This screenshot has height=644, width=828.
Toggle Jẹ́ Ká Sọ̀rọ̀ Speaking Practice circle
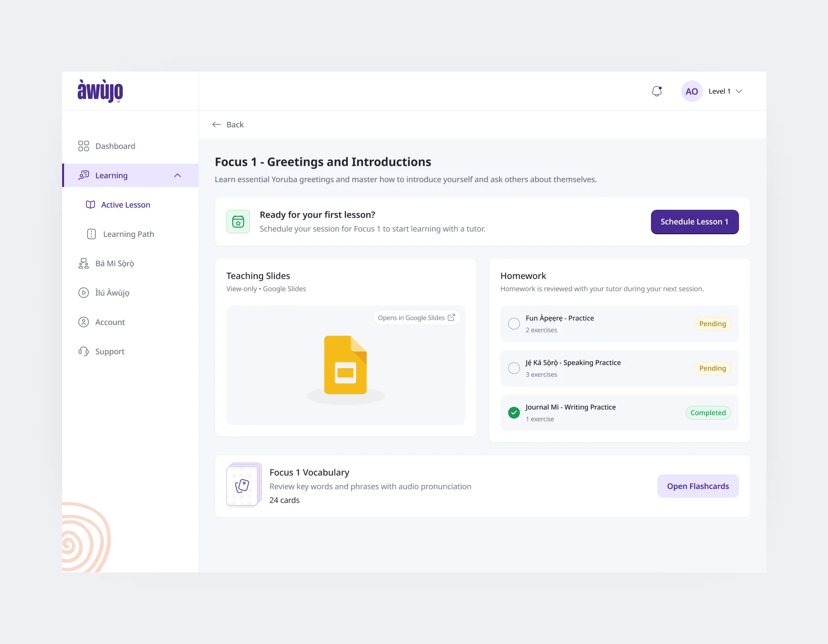tap(514, 368)
